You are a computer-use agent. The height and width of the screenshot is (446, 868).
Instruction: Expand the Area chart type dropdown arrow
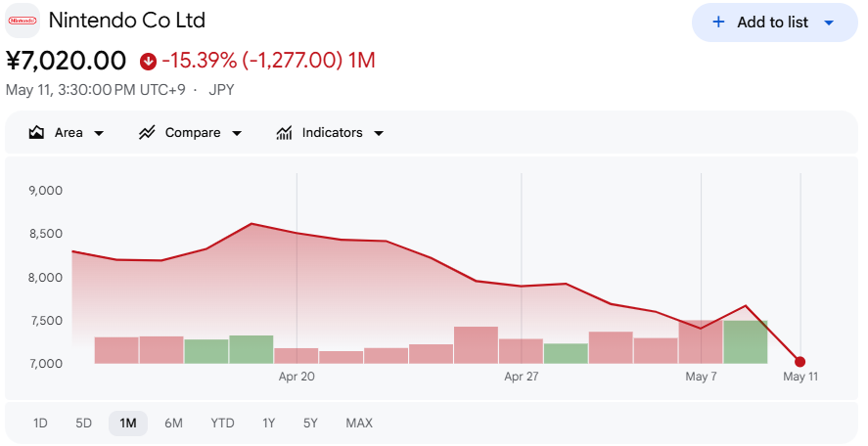[x=99, y=133]
